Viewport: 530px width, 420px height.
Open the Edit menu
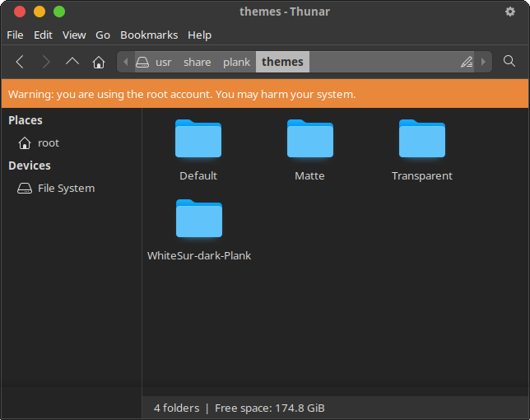coord(43,35)
